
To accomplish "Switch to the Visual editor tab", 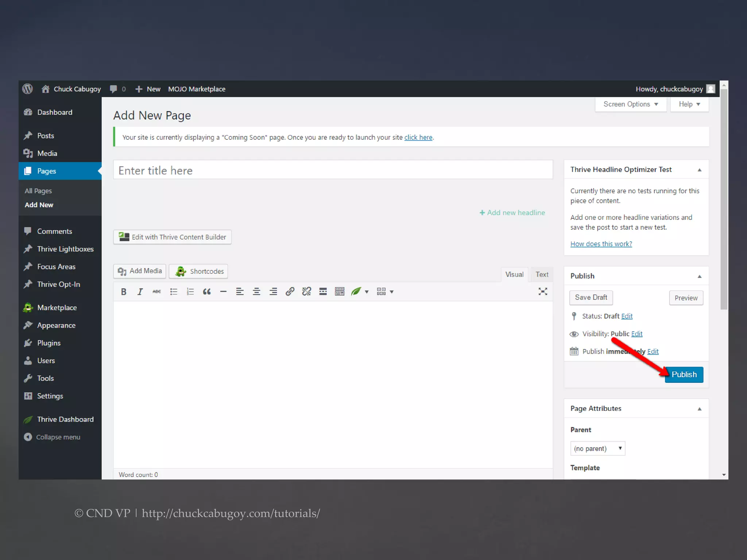I will (x=514, y=275).
